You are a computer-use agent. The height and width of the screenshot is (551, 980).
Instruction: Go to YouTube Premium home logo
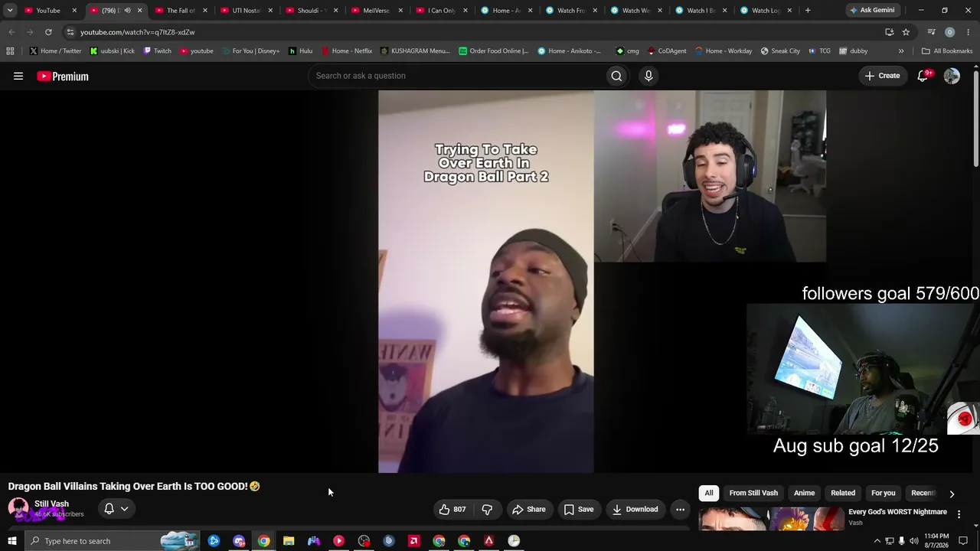point(63,76)
